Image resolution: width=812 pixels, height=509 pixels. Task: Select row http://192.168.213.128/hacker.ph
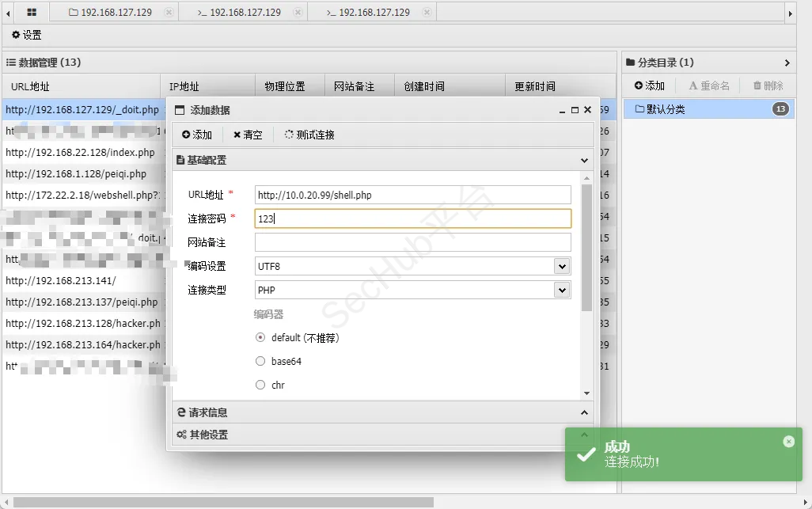[83, 324]
